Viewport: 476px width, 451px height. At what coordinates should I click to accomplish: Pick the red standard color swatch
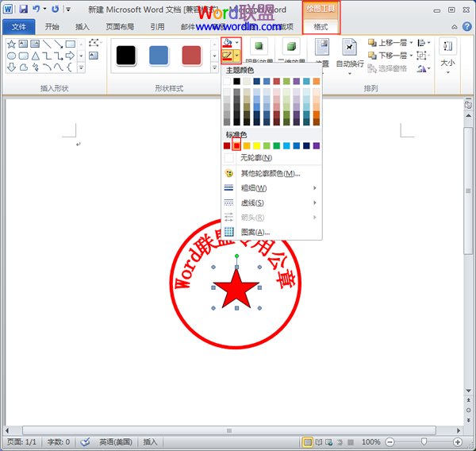[236, 146]
